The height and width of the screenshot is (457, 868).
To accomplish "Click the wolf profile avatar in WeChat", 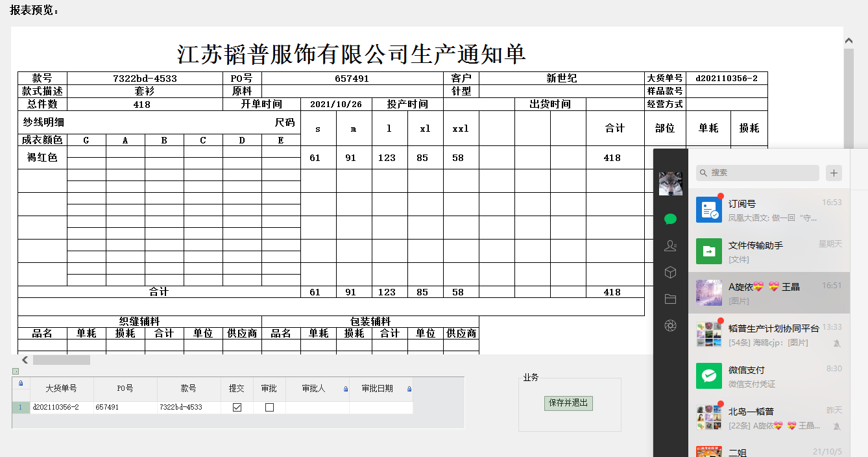I will 670,184.
